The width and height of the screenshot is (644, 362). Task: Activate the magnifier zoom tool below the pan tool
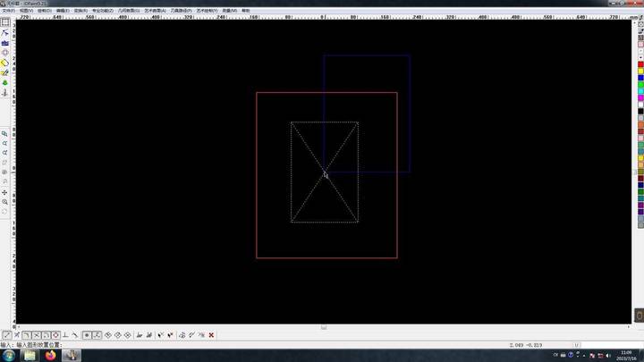click(5, 202)
